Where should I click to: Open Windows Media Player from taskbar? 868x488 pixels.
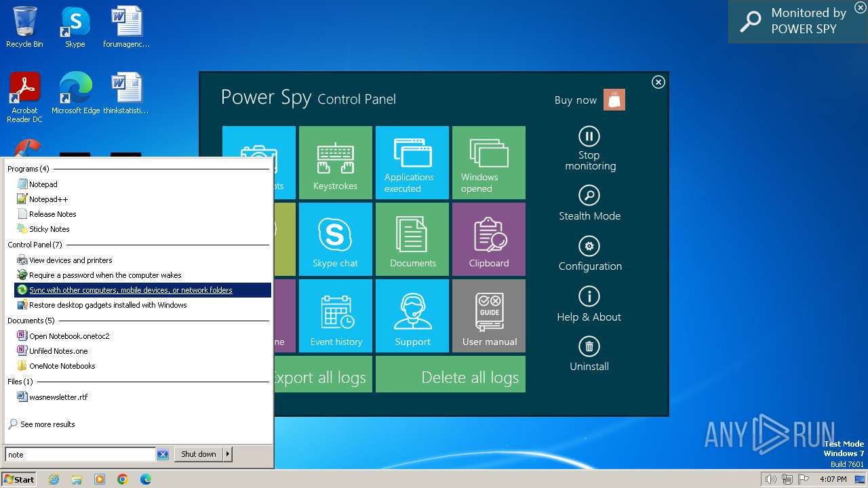100,479
